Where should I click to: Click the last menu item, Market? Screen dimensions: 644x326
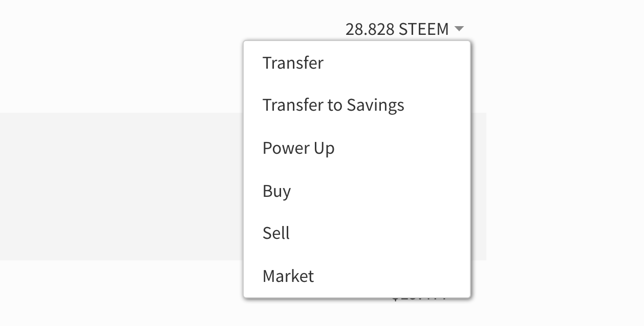click(288, 276)
